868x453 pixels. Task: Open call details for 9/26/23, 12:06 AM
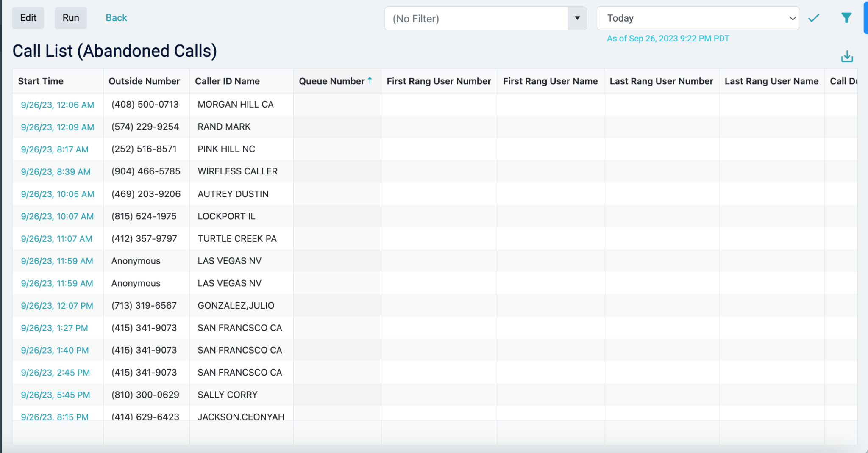point(57,105)
